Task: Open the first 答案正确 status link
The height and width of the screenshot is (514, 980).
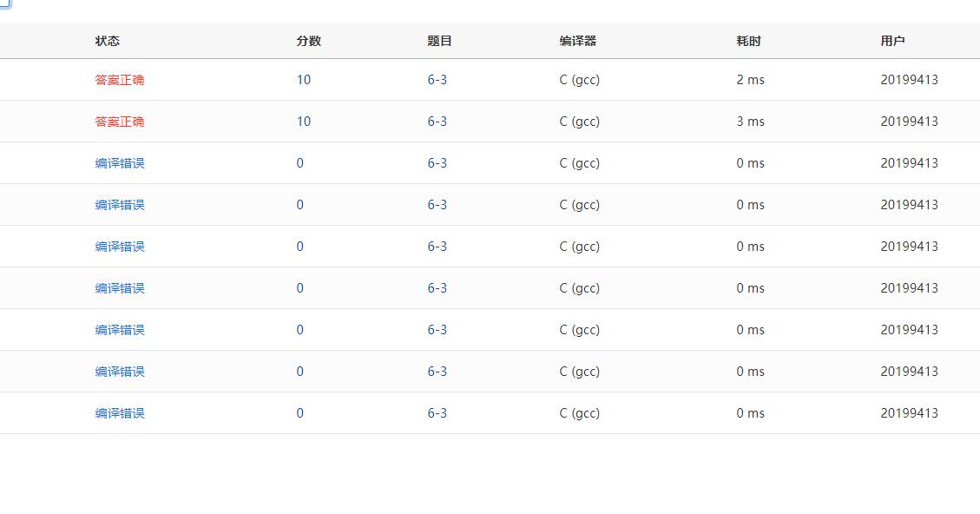Action: pos(120,80)
